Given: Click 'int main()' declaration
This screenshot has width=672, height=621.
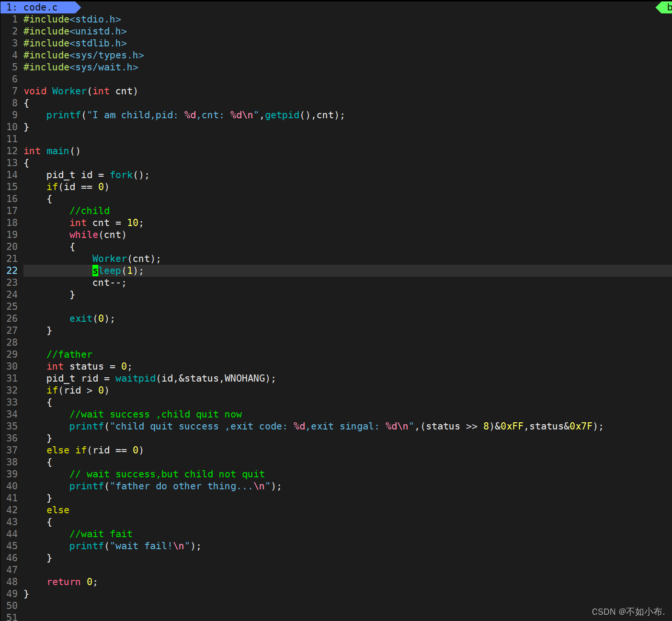Looking at the screenshot, I should click(52, 151).
